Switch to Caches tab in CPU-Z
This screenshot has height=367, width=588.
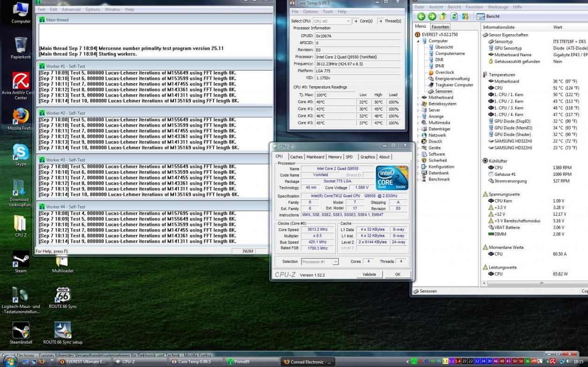coord(296,157)
